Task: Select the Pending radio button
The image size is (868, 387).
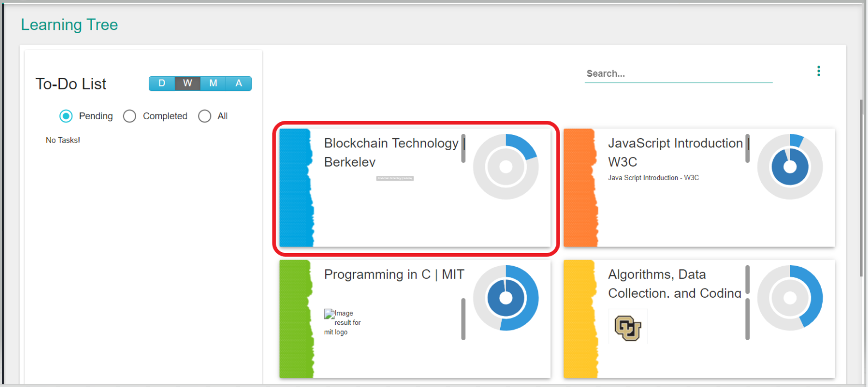Action: click(66, 116)
